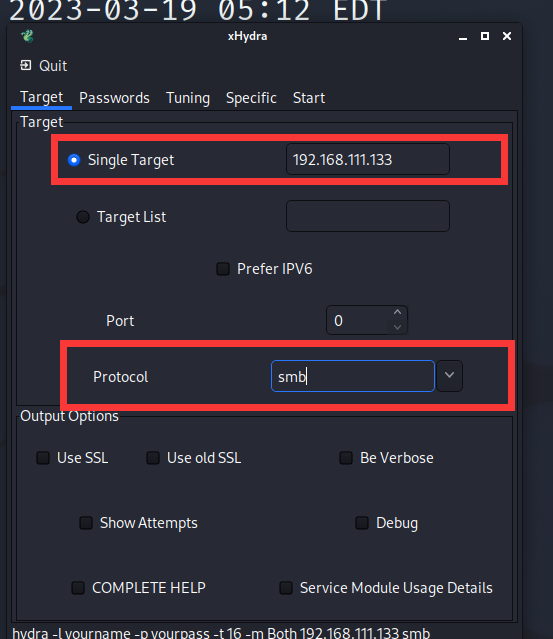The image size is (553, 639).
Task: Enable Service Module Usage Details
Action: point(286,588)
